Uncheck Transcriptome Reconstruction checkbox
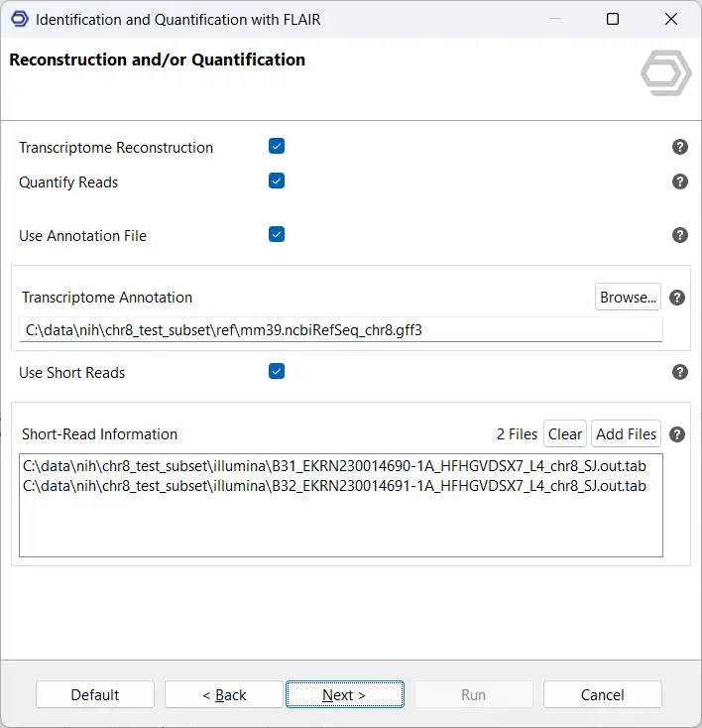Screen dimensions: 702x728 [277, 147]
